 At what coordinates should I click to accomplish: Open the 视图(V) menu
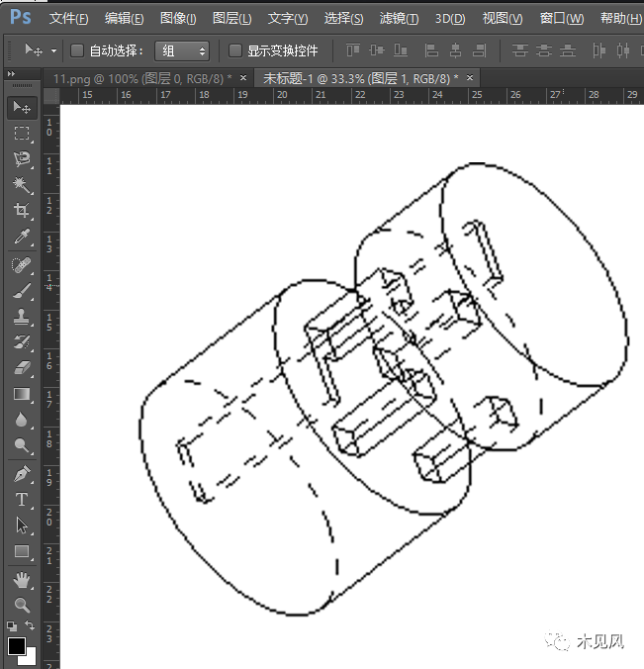tap(502, 18)
